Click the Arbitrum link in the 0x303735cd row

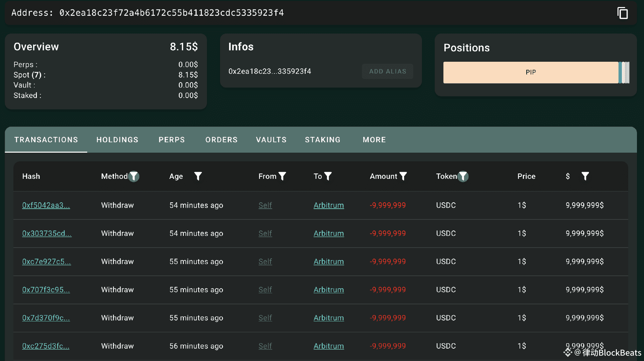328,234
